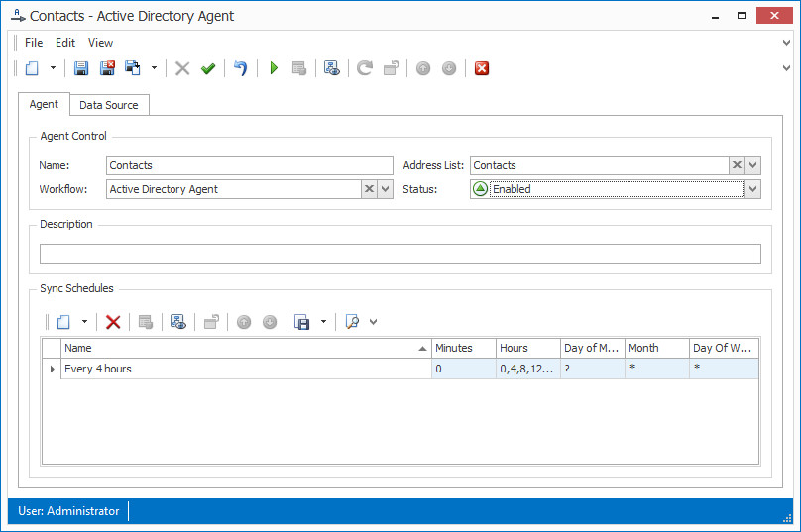Click the Save floppy disk icon

pos(81,68)
